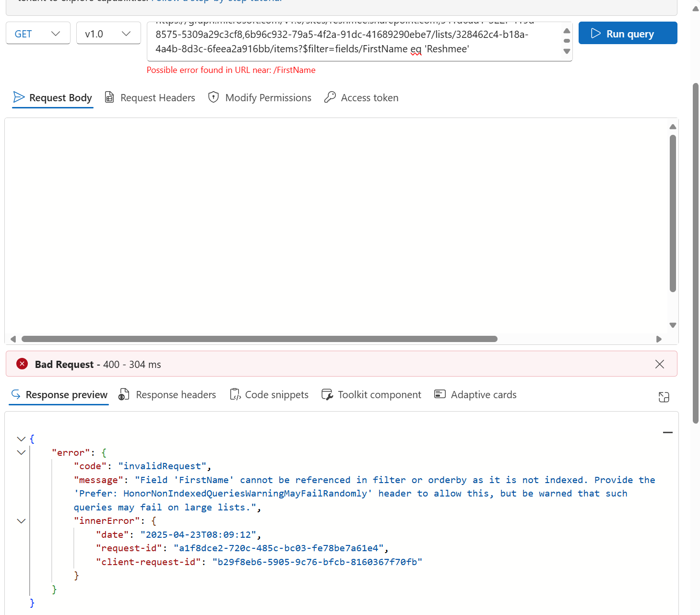700x615 pixels.
Task: Open the v1.0 version dropdown
Action: 108,33
